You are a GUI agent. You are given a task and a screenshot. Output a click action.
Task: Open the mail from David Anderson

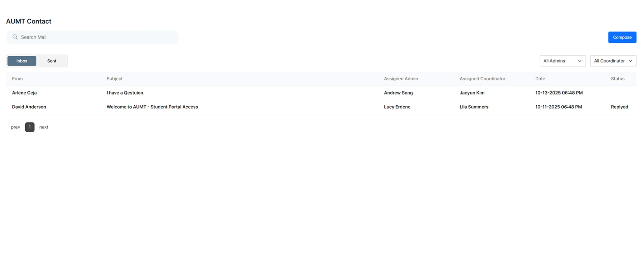point(29,107)
